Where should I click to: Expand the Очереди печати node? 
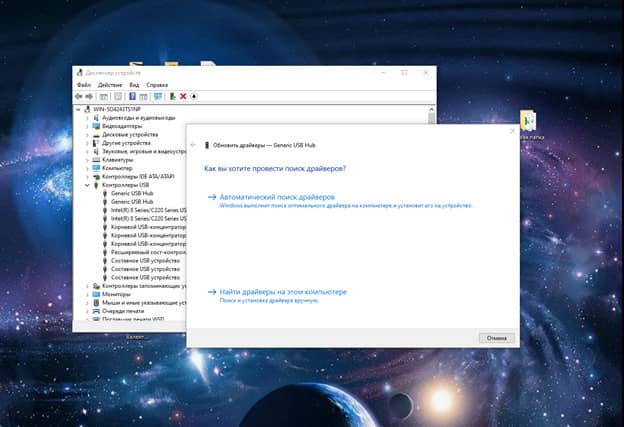point(87,311)
